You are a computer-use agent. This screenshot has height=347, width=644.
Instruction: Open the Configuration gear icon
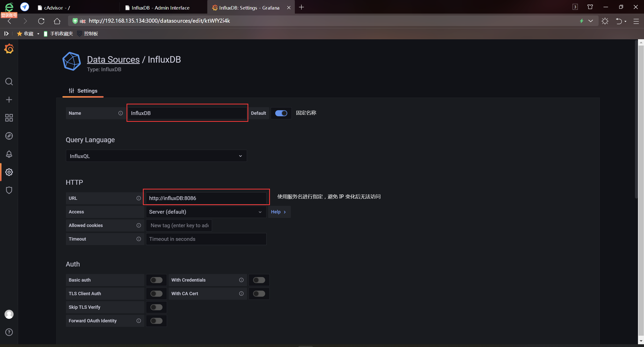pos(9,172)
